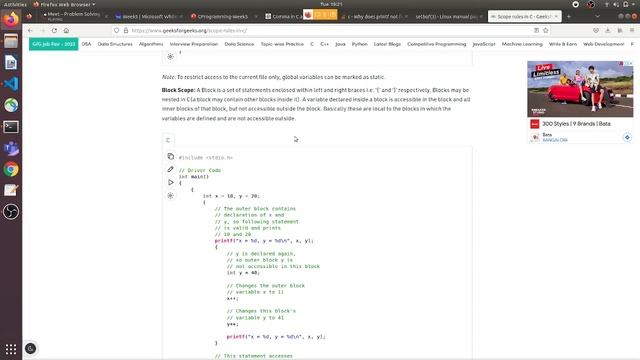Open Web Development nav link

click(x=604, y=44)
